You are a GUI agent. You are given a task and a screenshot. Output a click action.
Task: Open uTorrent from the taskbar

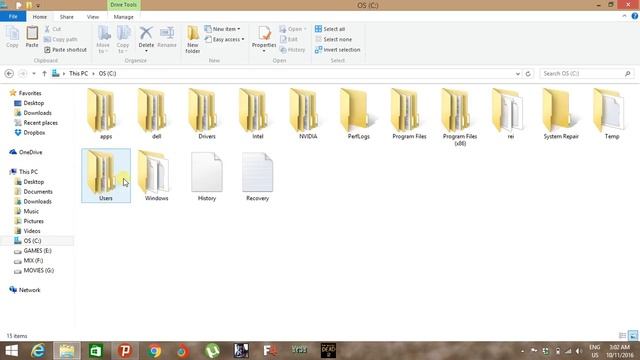coord(212,351)
